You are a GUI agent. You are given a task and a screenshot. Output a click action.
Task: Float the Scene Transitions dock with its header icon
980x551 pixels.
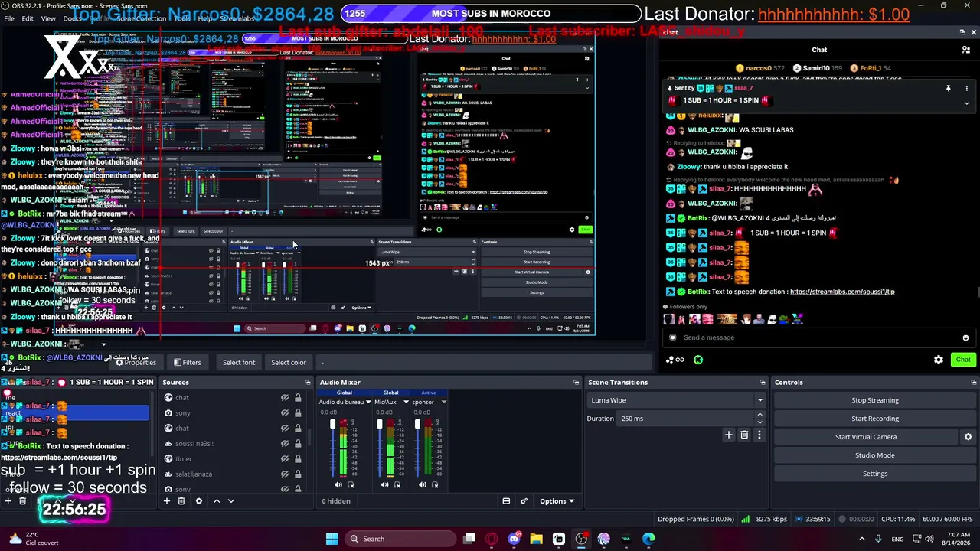762,383
